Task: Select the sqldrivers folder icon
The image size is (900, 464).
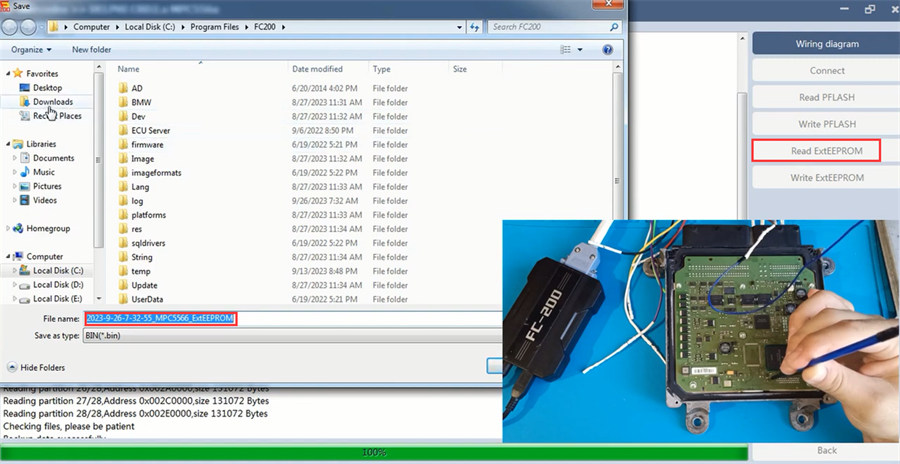Action: (x=123, y=243)
